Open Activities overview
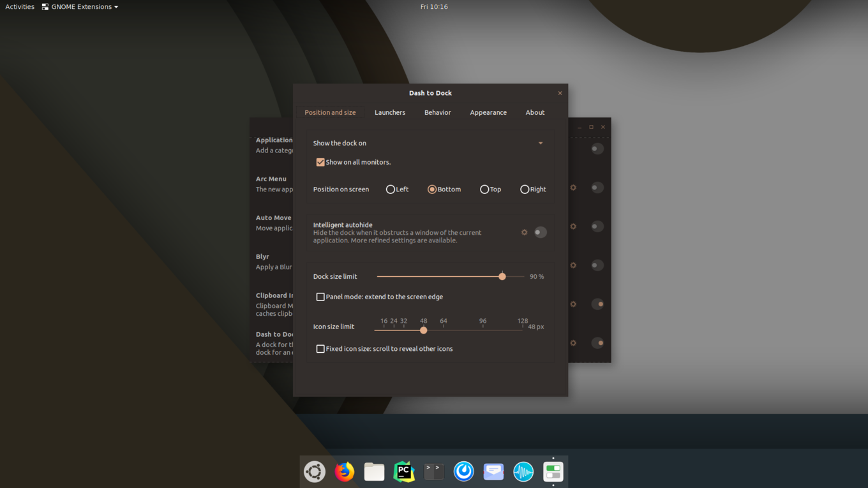868x488 pixels. coord(20,6)
